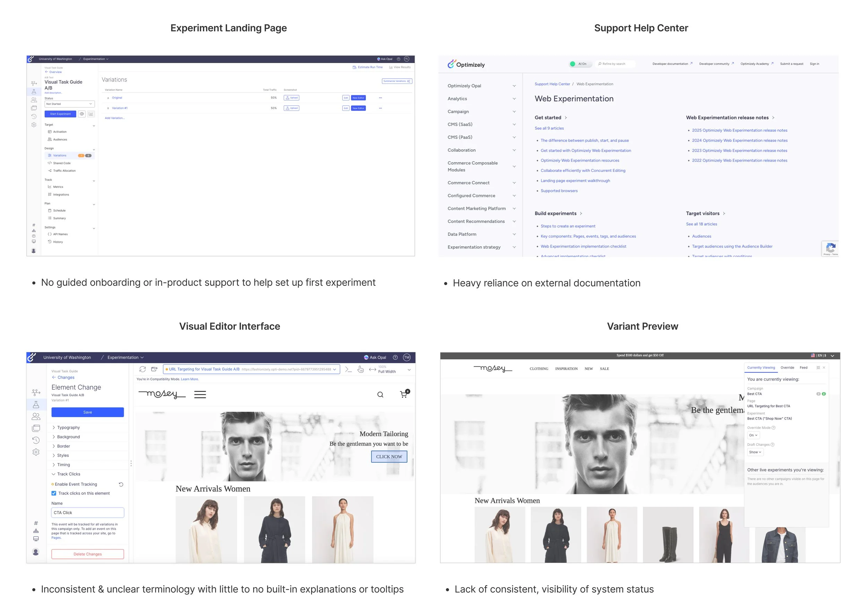The image size is (867, 616).
Task: Switch to the Feed tab
Action: pyautogui.click(x=803, y=368)
